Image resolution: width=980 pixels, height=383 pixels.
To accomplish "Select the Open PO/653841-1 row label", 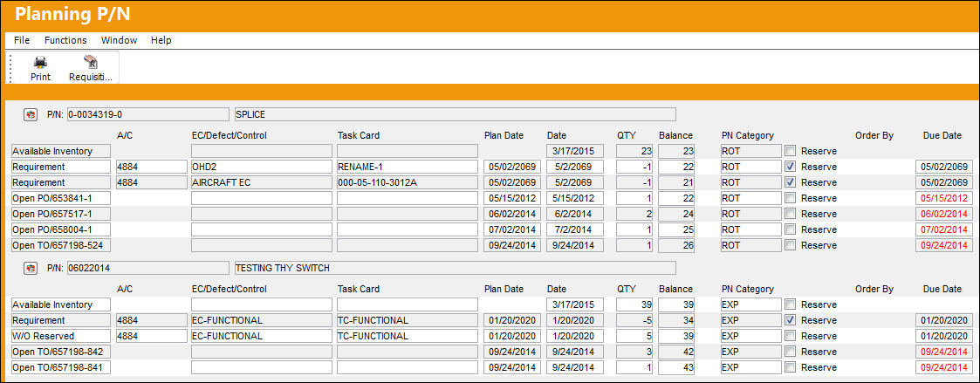I will (61, 198).
